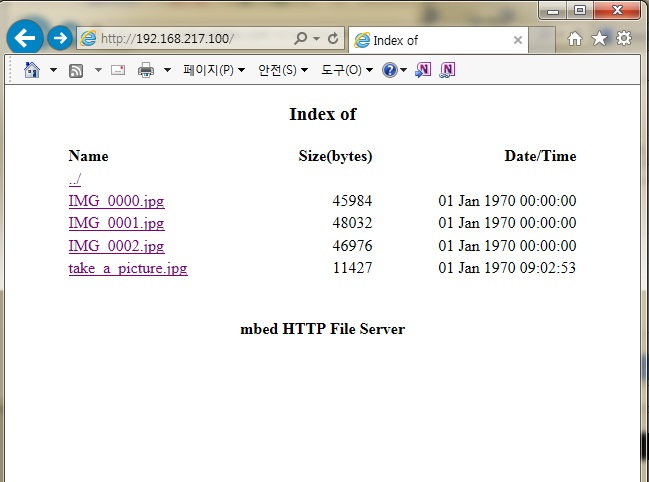The height and width of the screenshot is (482, 649).
Task: Click the size value 45984
Action: point(352,201)
